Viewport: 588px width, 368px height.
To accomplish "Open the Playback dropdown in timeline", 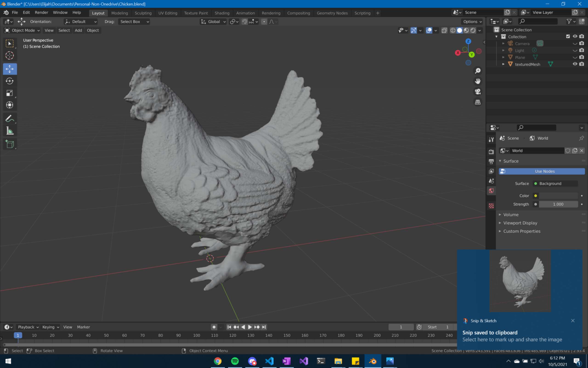I will coord(28,327).
